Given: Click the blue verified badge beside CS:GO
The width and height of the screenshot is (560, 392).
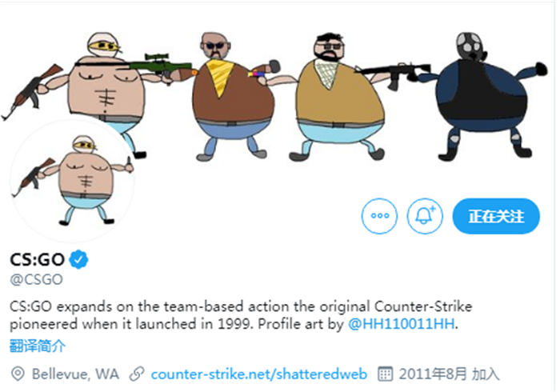Looking at the screenshot, I should tap(78, 259).
